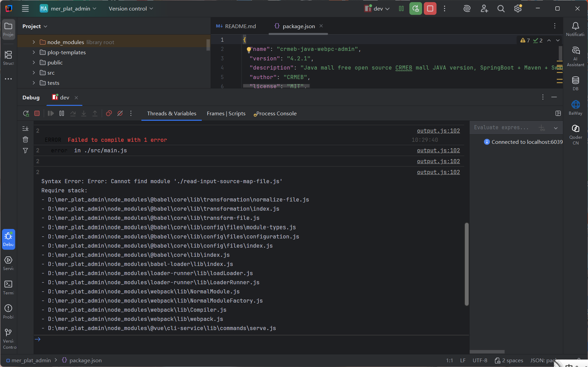Click the debug console vertical scrollbar
The image size is (588, 367).
pos(467,264)
